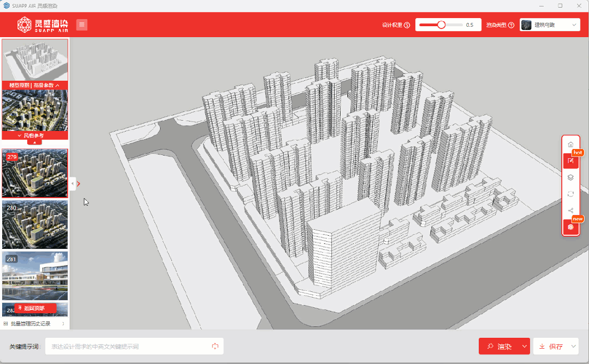
Task: Open the new red tool icon
Action: point(570,227)
